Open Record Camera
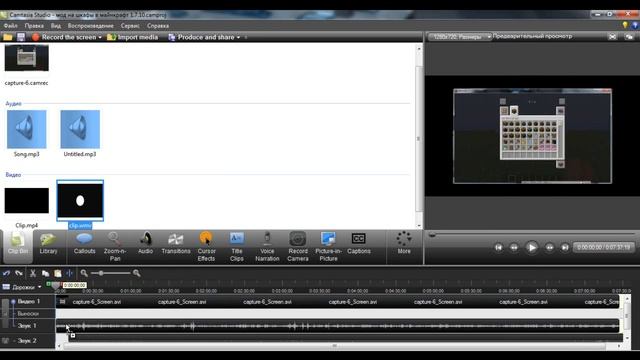640x360 pixels. [298, 247]
